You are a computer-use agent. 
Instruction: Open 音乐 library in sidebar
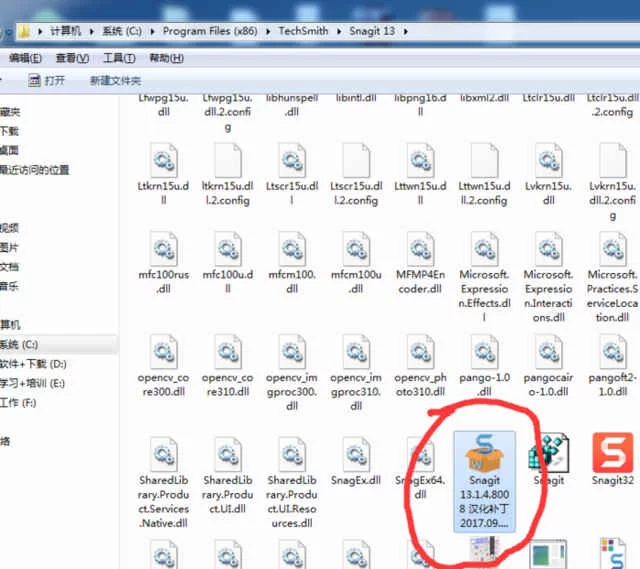[9, 286]
